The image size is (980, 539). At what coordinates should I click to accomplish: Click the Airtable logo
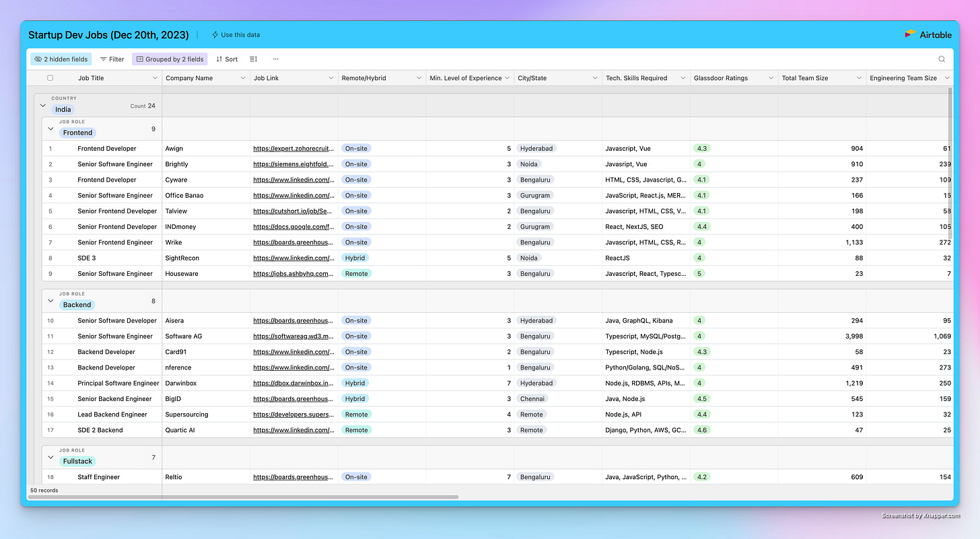929,34
